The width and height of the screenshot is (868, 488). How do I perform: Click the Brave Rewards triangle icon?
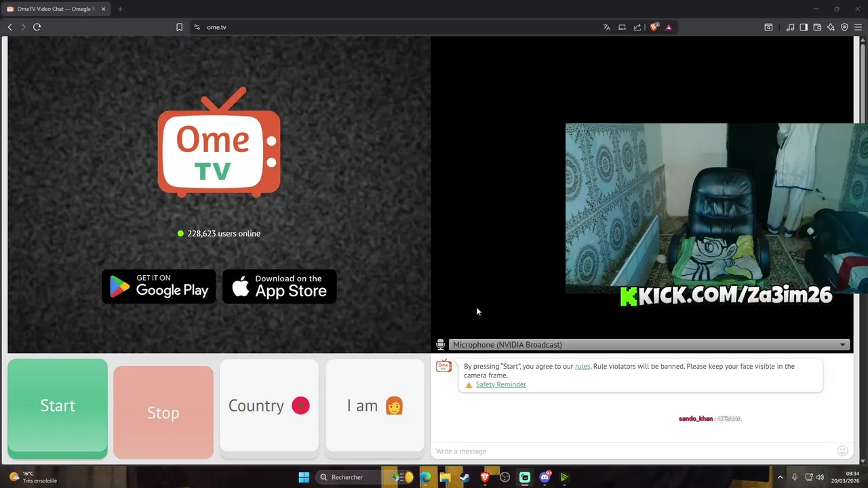[x=669, y=27]
